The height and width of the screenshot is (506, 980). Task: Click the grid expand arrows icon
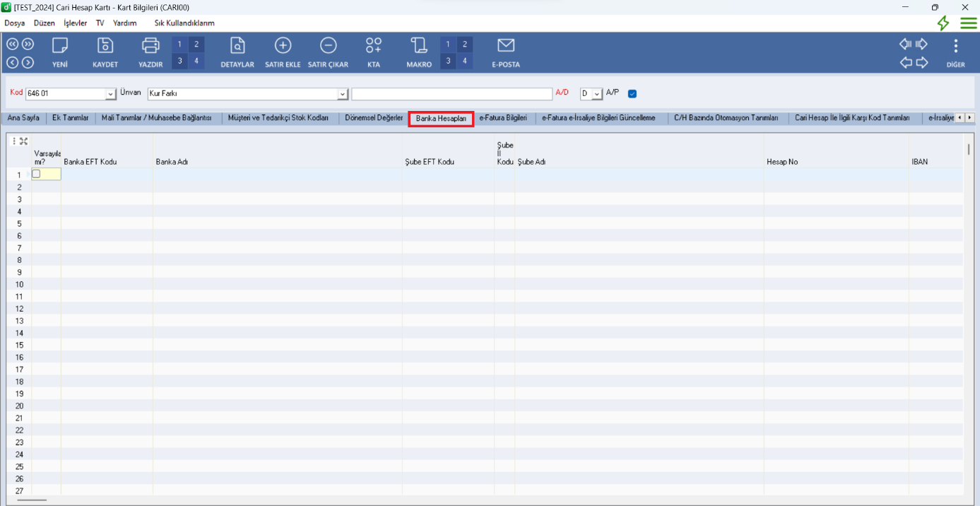point(23,141)
